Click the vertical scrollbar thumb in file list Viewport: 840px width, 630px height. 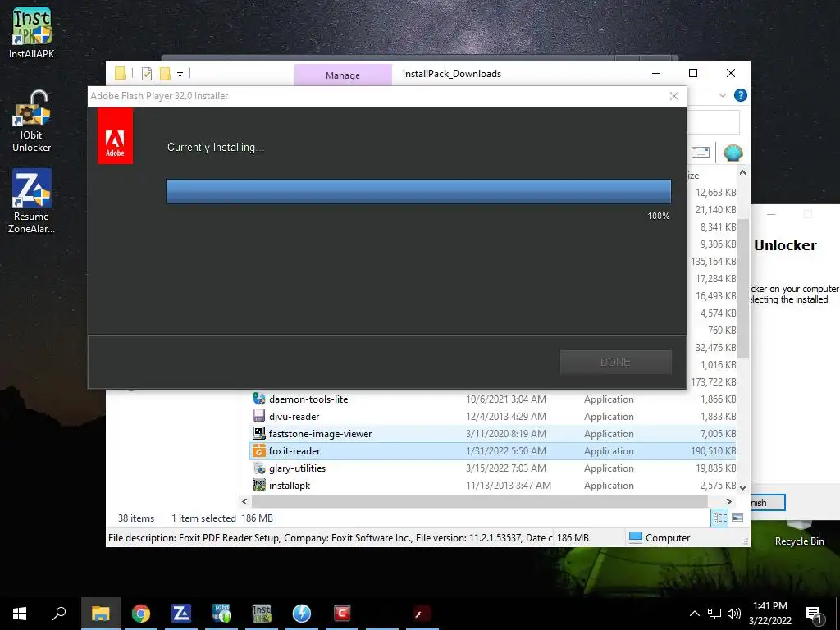click(x=742, y=288)
